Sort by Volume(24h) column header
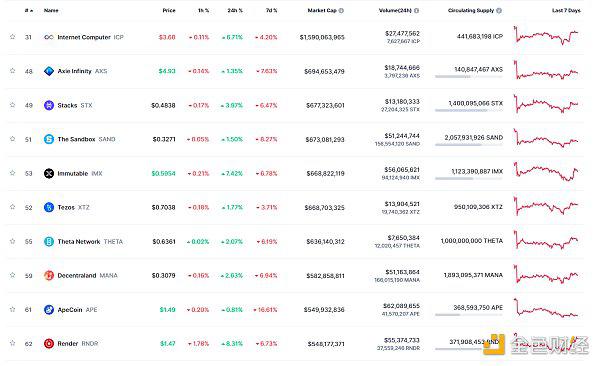The width and height of the screenshot is (600, 366). coord(395,11)
